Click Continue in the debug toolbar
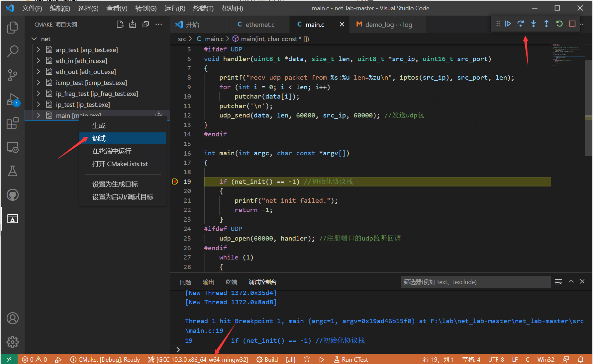This screenshot has width=593, height=364. (x=508, y=24)
